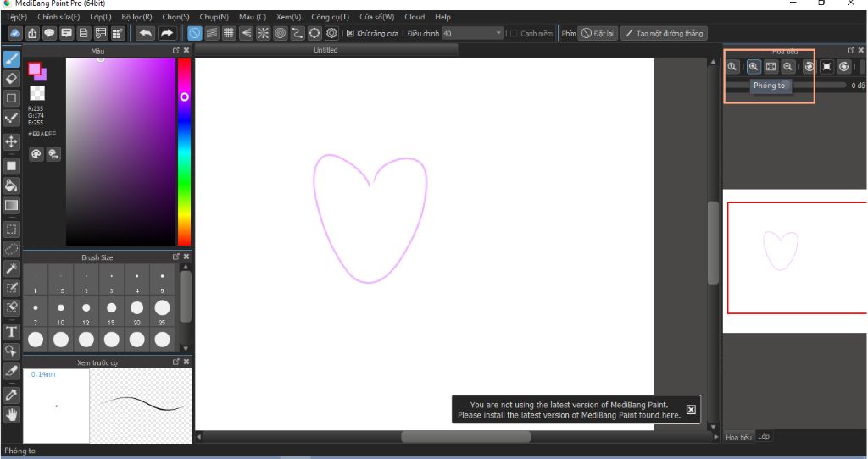Click Tạo một đường thẳng button
The width and height of the screenshot is (868, 459).
[664, 34]
